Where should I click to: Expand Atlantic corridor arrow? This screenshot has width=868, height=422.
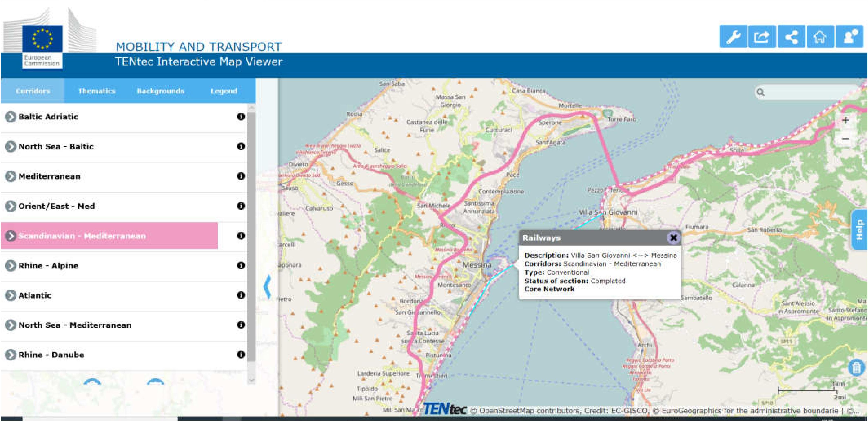coord(11,295)
